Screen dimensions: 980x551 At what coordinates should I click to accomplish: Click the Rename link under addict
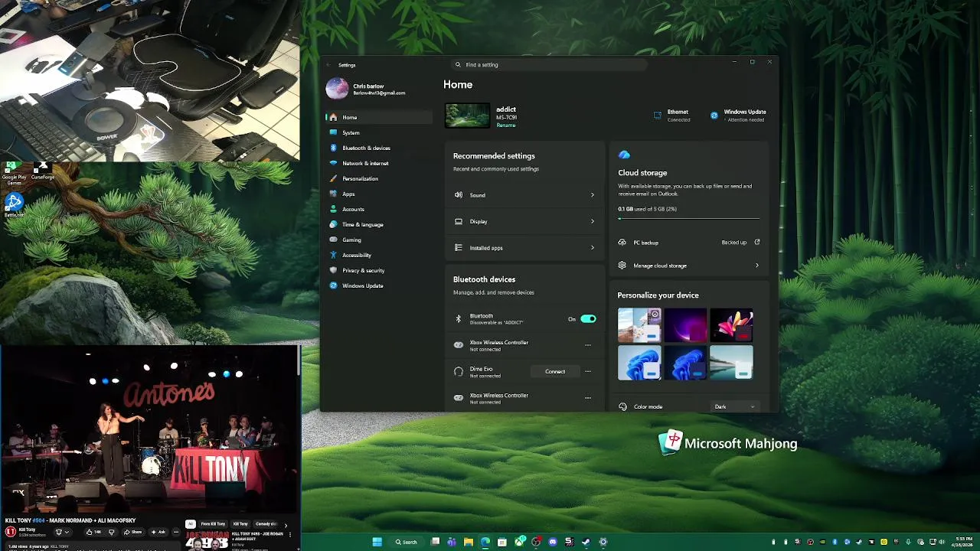coord(505,125)
